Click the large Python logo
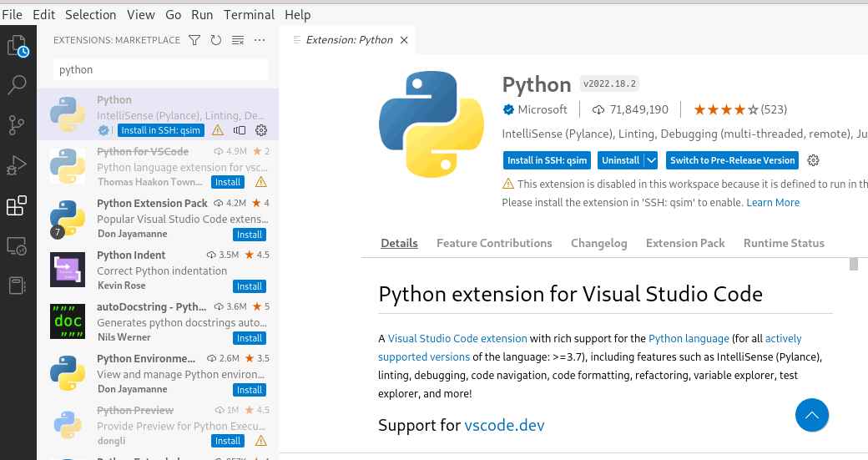The height and width of the screenshot is (460, 868). (x=431, y=124)
